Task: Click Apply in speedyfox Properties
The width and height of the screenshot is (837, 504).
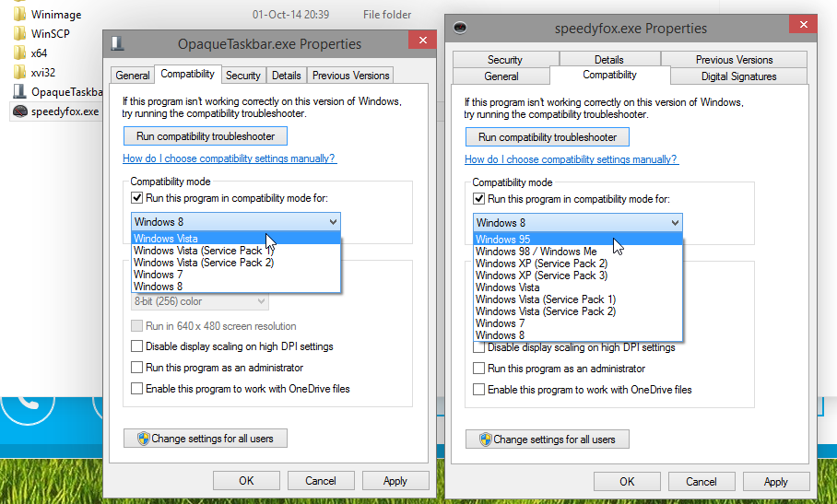Action: (775, 482)
